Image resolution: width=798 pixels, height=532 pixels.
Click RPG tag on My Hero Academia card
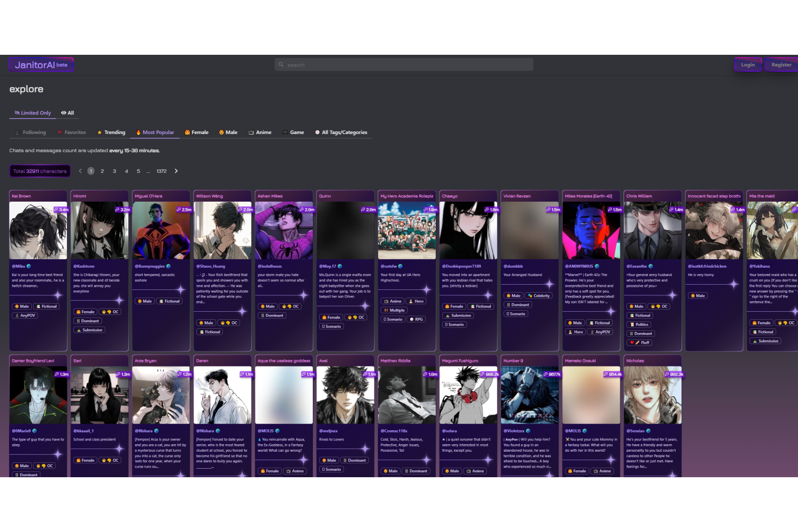[x=417, y=319]
